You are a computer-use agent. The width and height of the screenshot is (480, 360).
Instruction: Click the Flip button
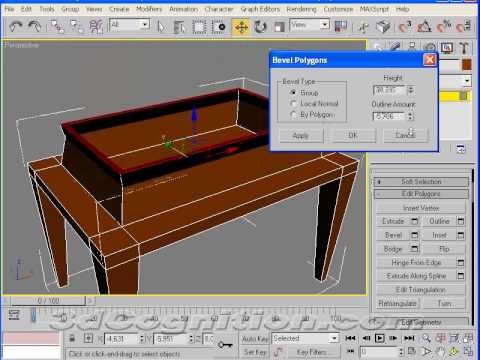click(x=444, y=249)
